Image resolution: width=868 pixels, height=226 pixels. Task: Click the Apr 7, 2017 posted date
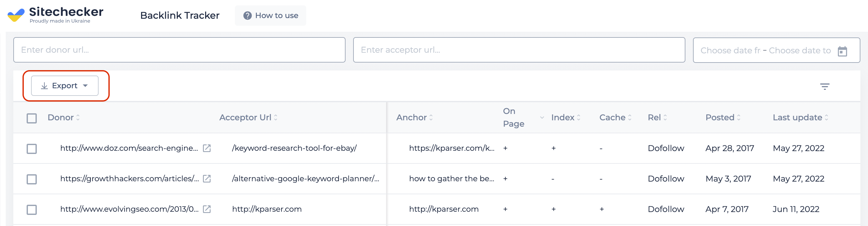[x=727, y=209]
